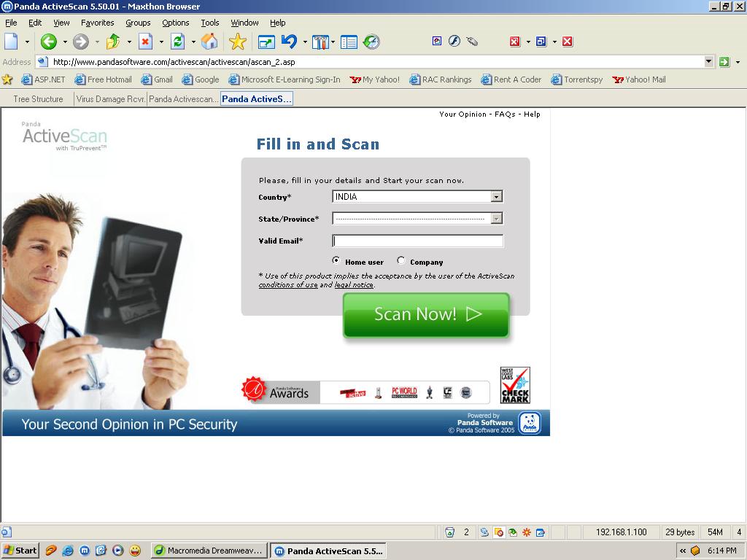Screen dimensions: 747x560
Task: Switch to Macromedia Dreamweaver taskbar button
Action: pos(209,551)
